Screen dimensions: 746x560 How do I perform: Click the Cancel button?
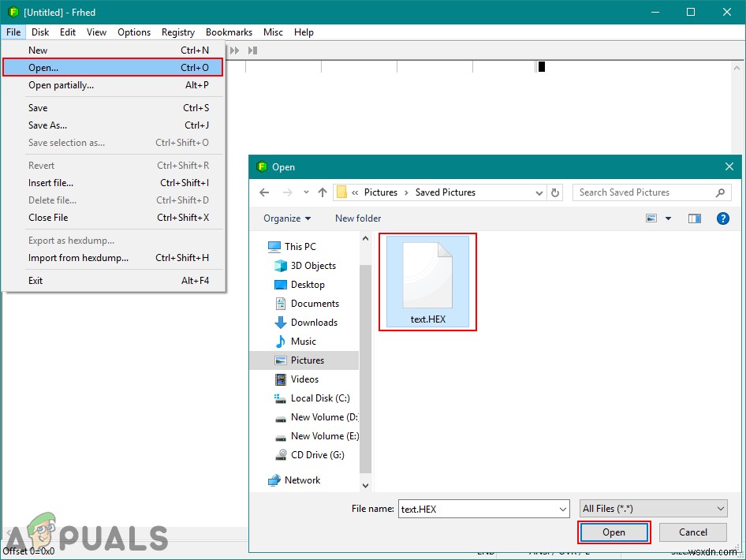tap(692, 532)
